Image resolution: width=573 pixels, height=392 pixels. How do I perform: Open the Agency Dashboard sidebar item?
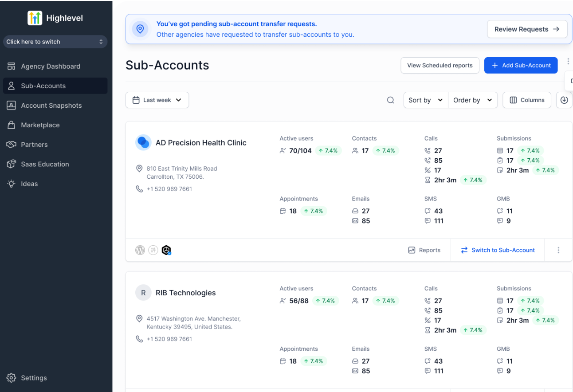click(55, 67)
